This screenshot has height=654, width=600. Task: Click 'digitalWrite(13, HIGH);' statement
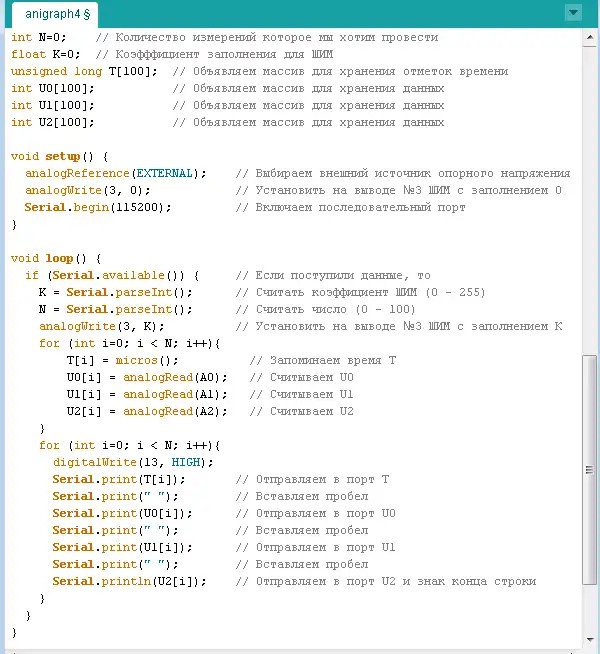[x=133, y=463]
